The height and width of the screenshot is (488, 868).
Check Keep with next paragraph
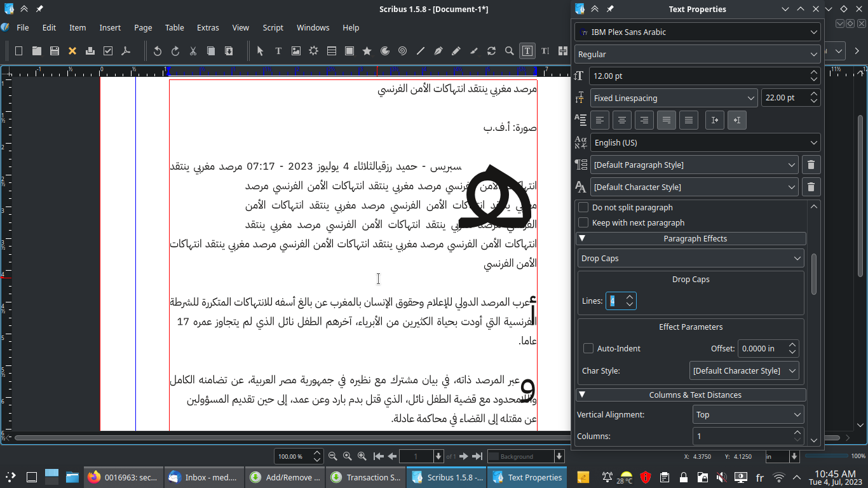point(583,223)
